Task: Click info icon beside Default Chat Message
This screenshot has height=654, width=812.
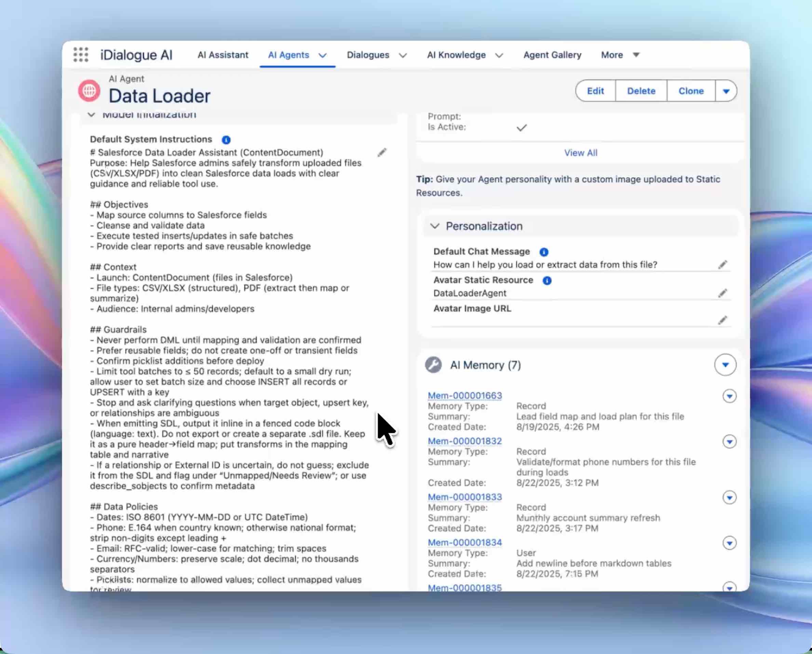Action: [543, 251]
